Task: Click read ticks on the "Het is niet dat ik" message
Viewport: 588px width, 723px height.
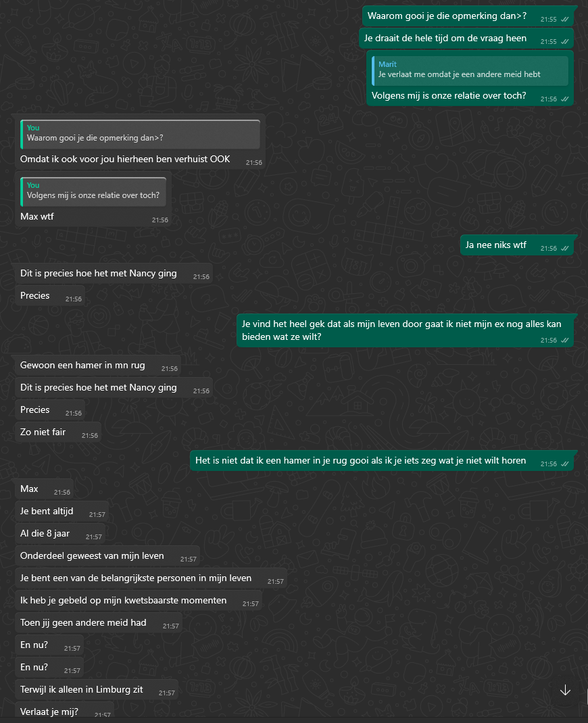Action: tap(564, 464)
